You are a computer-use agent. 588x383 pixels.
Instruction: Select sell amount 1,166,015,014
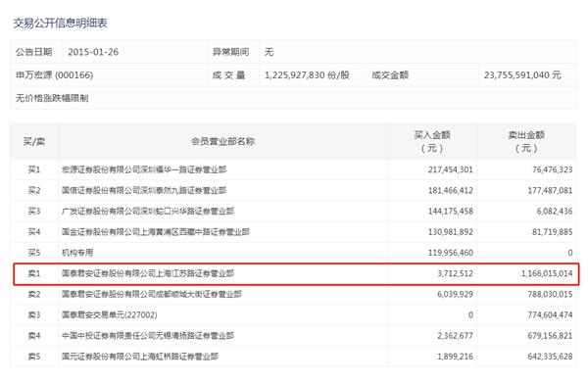pos(547,273)
